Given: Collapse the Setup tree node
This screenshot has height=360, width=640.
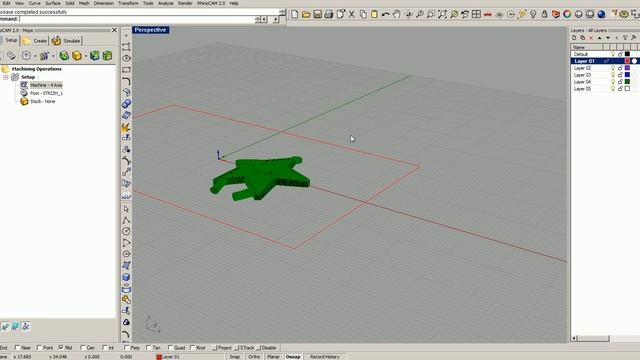Looking at the screenshot, I should pos(6,77).
